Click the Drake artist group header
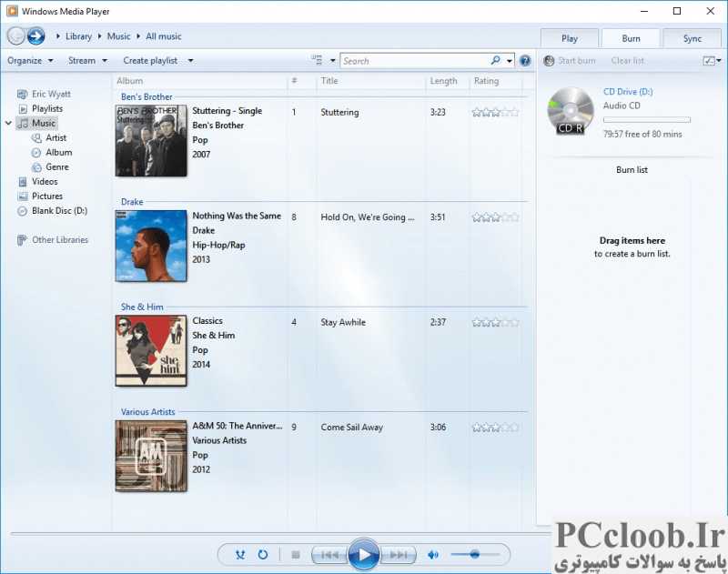Image resolution: width=728 pixels, height=574 pixels. 132,202
